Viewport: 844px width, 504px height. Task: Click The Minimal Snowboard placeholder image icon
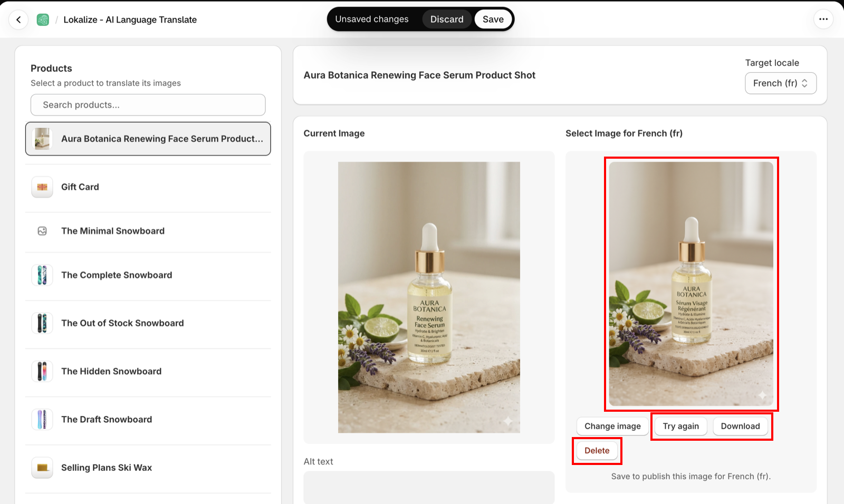tap(42, 231)
